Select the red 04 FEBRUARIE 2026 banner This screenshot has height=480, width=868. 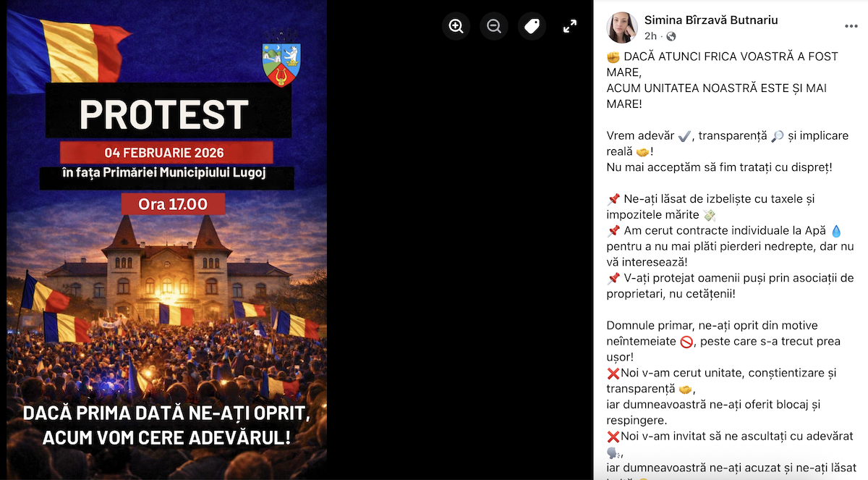click(x=166, y=153)
